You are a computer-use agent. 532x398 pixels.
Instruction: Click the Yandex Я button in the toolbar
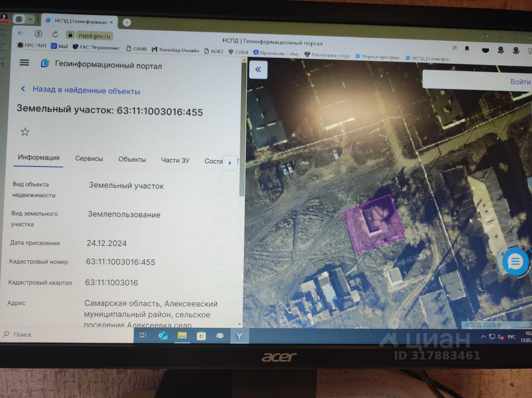pos(38,33)
